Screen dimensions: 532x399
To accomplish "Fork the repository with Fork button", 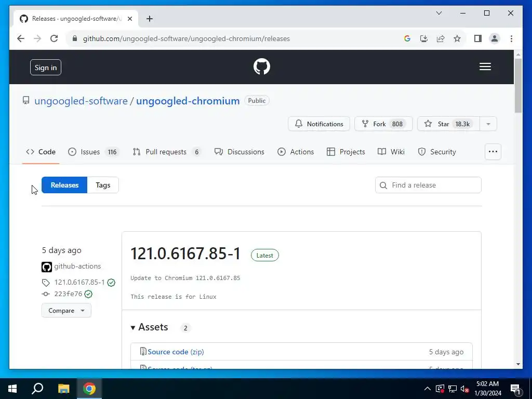I will (x=383, y=124).
